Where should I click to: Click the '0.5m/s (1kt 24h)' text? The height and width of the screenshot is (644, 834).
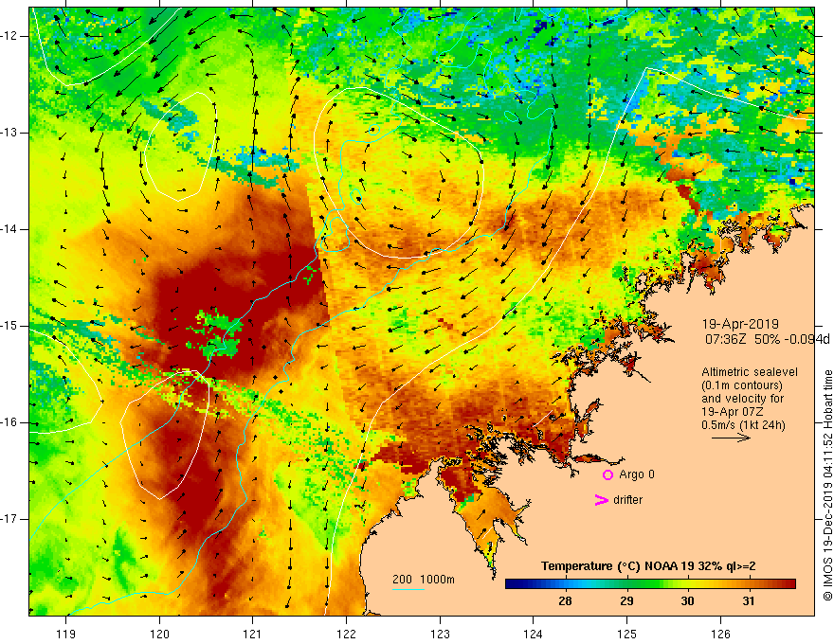coord(743,425)
